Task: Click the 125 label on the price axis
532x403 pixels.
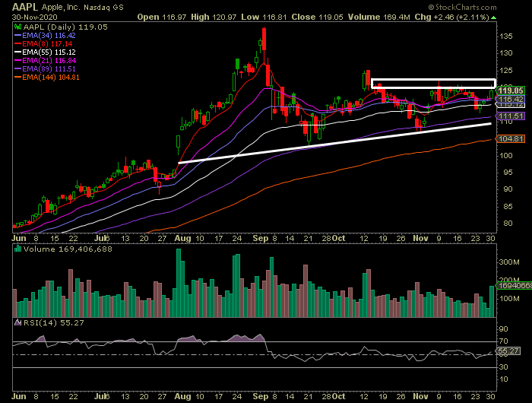Action: point(506,71)
